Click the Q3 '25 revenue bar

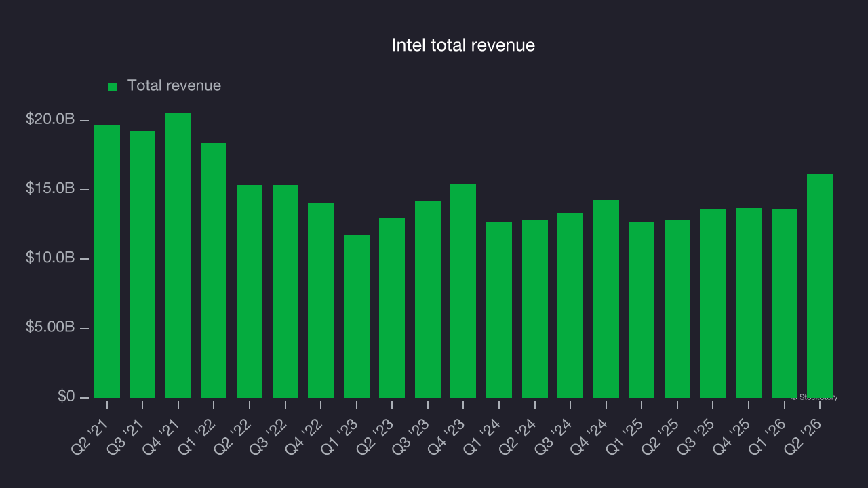(x=713, y=303)
